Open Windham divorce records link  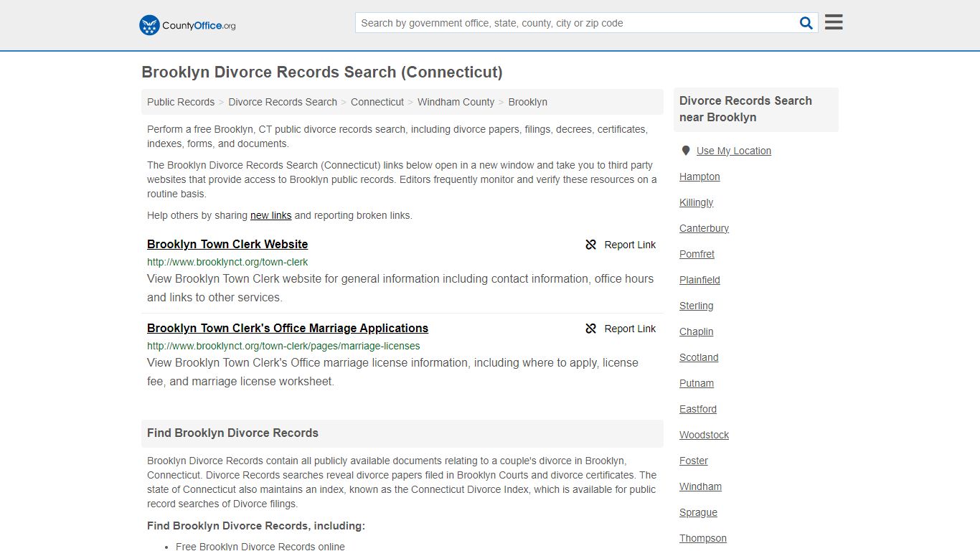tap(701, 486)
